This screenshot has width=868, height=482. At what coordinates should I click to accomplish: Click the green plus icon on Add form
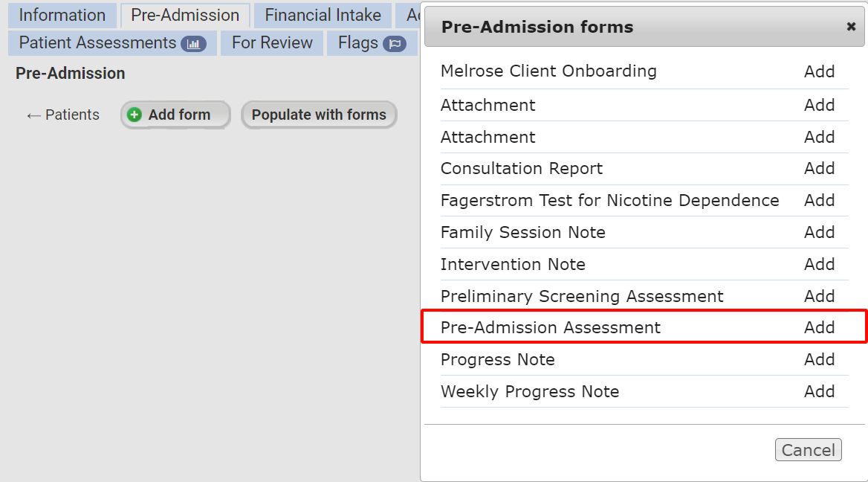click(x=135, y=115)
